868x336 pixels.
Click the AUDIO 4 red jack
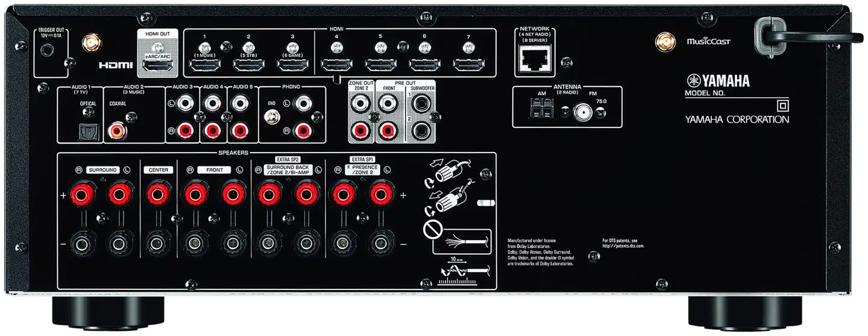click(212, 130)
